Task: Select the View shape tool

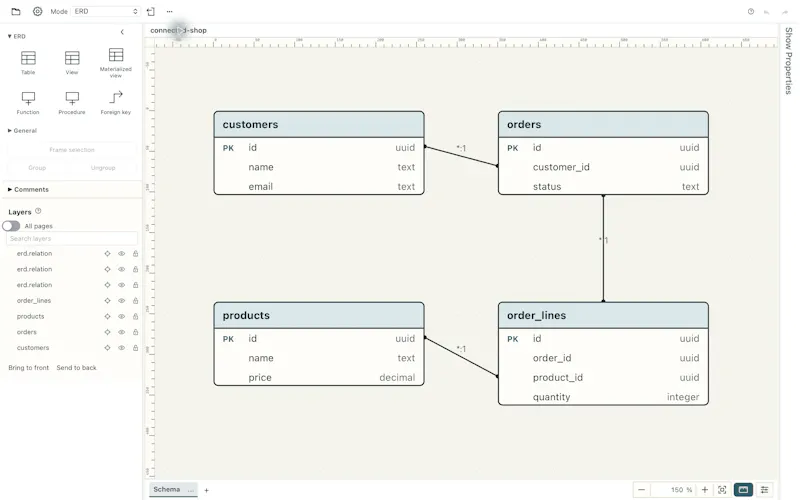Action: (72, 62)
